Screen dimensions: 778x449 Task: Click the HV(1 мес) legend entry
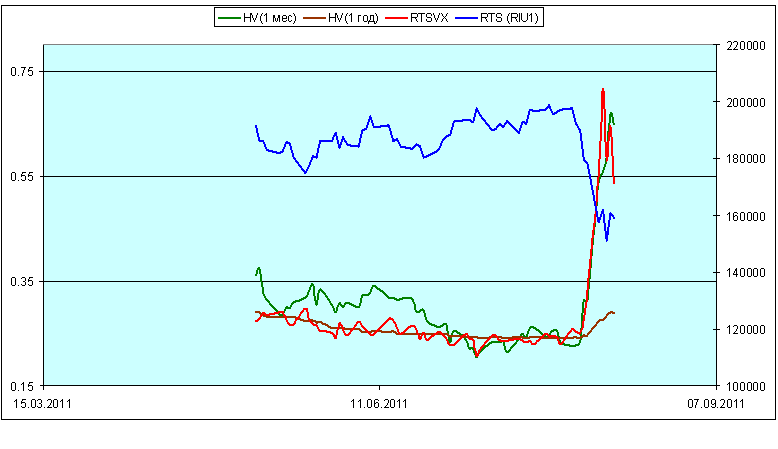(x=257, y=18)
